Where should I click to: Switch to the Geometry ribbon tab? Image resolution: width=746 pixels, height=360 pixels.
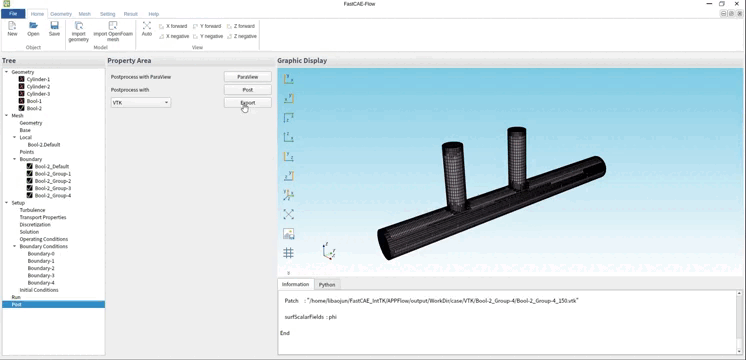(x=61, y=14)
